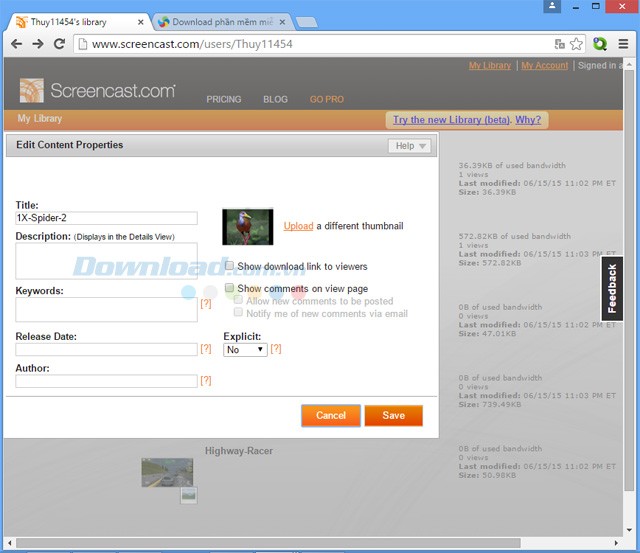
Task: Open the Feedback side tab
Action: coord(612,289)
